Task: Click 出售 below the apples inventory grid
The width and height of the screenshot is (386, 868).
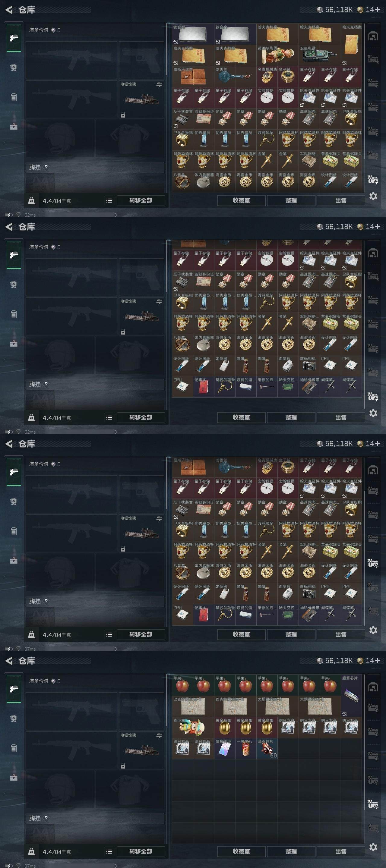Action: click(340, 851)
